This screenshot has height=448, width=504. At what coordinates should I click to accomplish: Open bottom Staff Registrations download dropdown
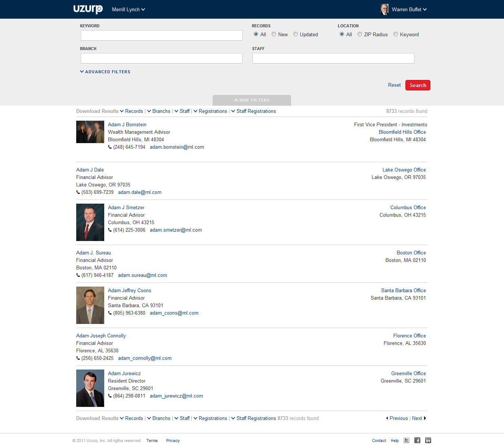tap(254, 418)
